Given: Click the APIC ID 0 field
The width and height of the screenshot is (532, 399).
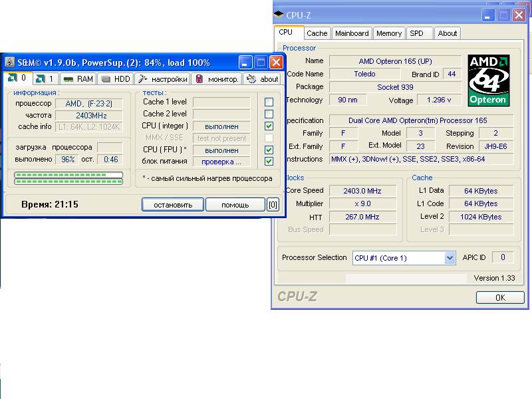Looking at the screenshot, I should click(503, 257).
